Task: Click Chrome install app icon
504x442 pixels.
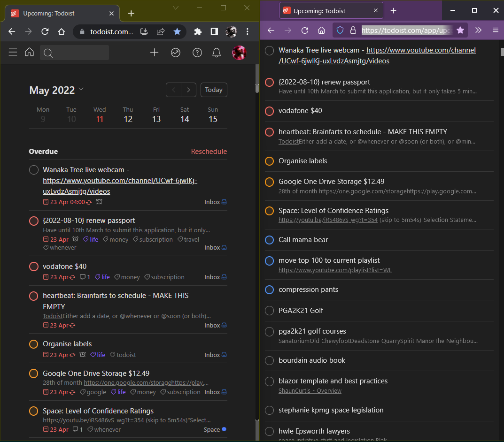Action: (144, 31)
